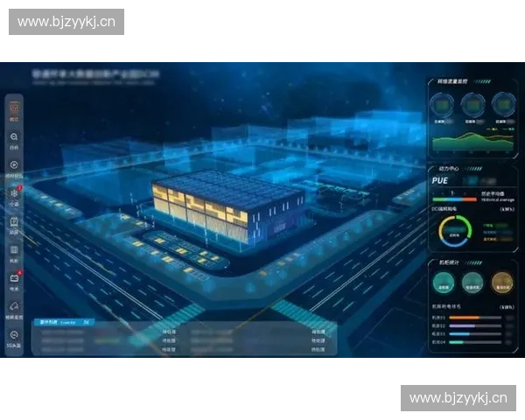Screen dimensions: 525x420
Task: Click the cabinet statistics panel title
Action: (449, 262)
